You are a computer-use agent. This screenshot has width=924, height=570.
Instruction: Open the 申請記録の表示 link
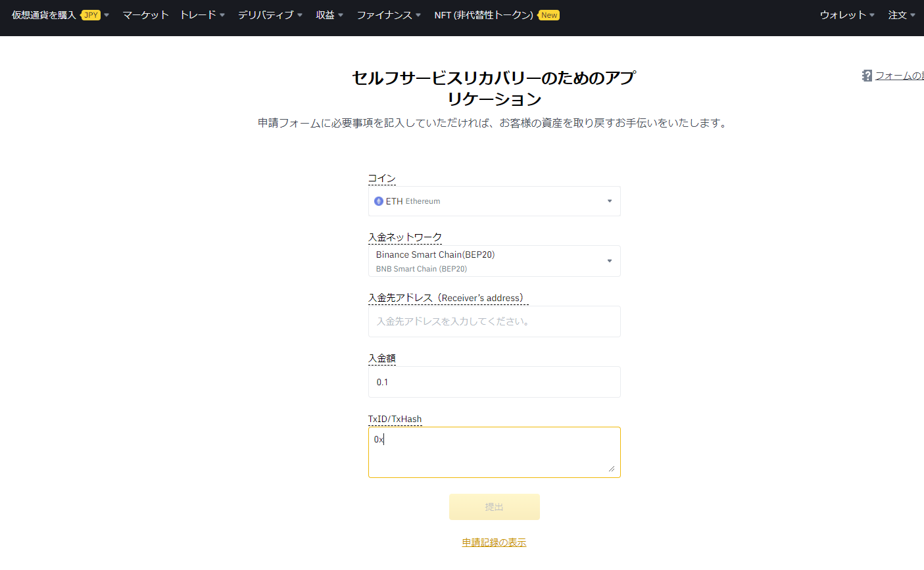click(493, 542)
